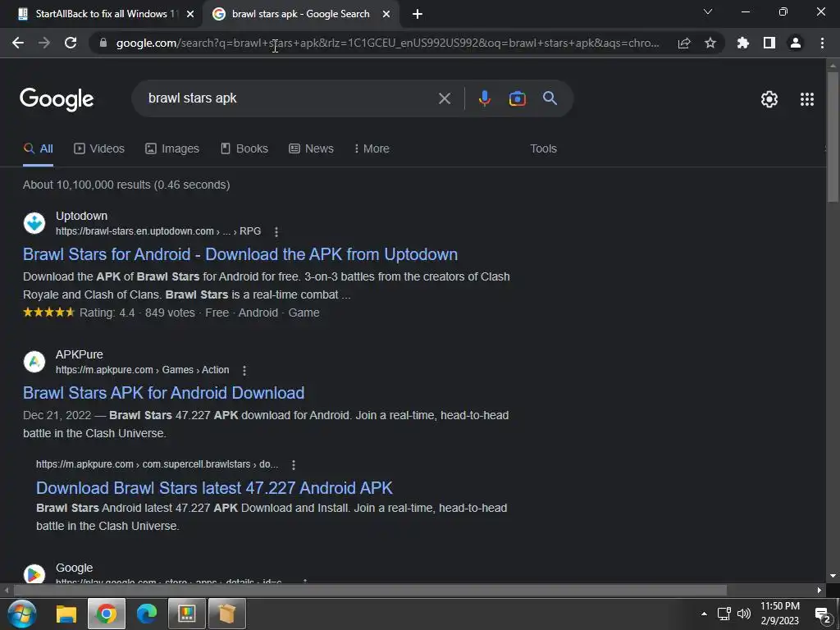Open options for com.supercell.brawlstars sub-result
This screenshot has height=630, width=840.
294,465
